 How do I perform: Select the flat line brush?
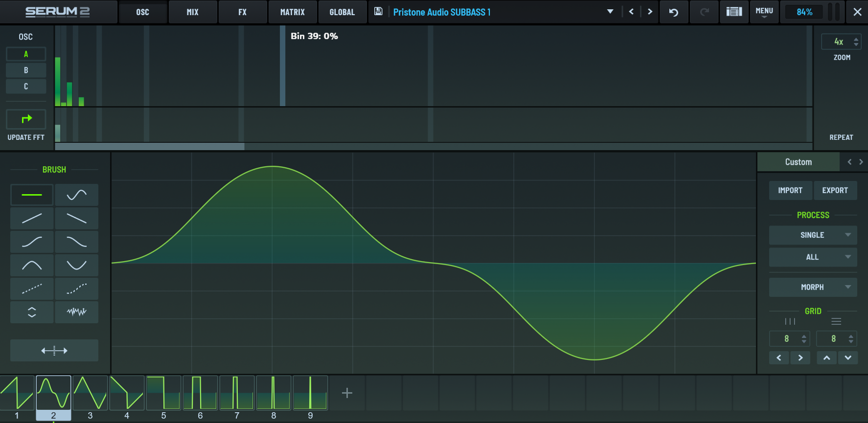[32, 195]
